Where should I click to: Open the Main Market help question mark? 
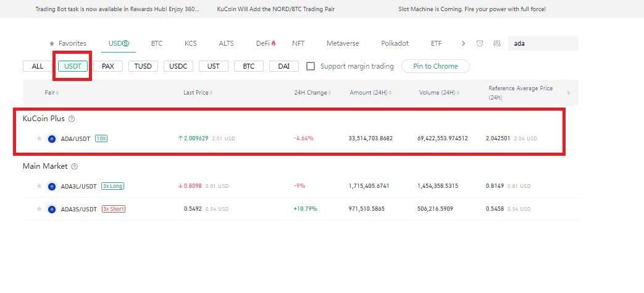click(74, 166)
